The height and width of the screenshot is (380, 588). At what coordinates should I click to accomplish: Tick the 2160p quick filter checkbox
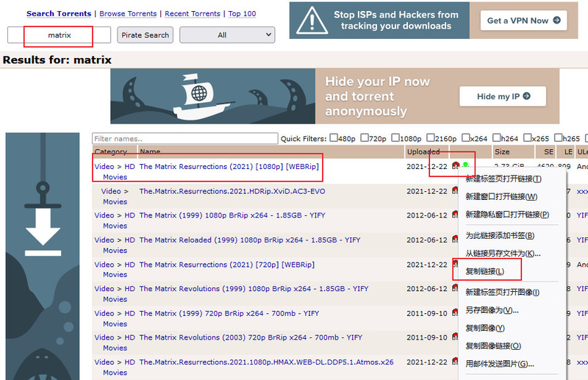click(431, 137)
